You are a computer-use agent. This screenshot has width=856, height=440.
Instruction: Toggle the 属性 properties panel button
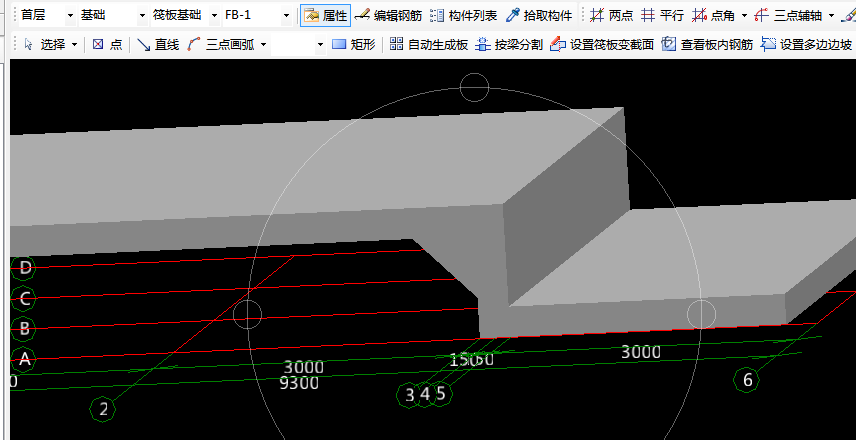point(325,16)
